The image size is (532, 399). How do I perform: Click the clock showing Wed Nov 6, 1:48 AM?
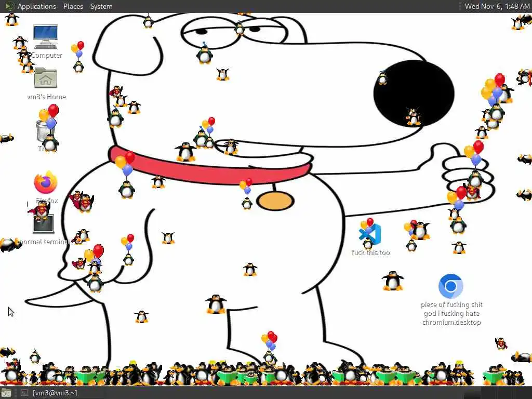click(497, 6)
